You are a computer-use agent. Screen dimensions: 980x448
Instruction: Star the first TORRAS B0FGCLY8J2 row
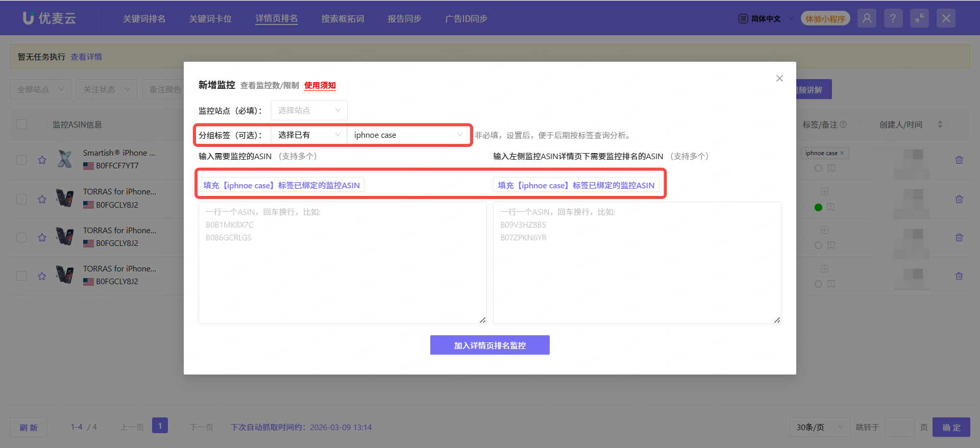(42, 199)
